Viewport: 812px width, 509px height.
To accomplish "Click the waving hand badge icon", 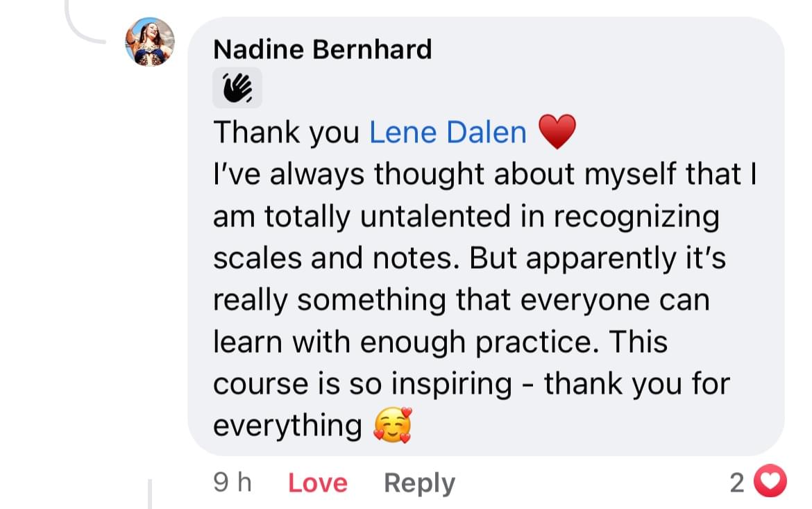I will tap(237, 88).
